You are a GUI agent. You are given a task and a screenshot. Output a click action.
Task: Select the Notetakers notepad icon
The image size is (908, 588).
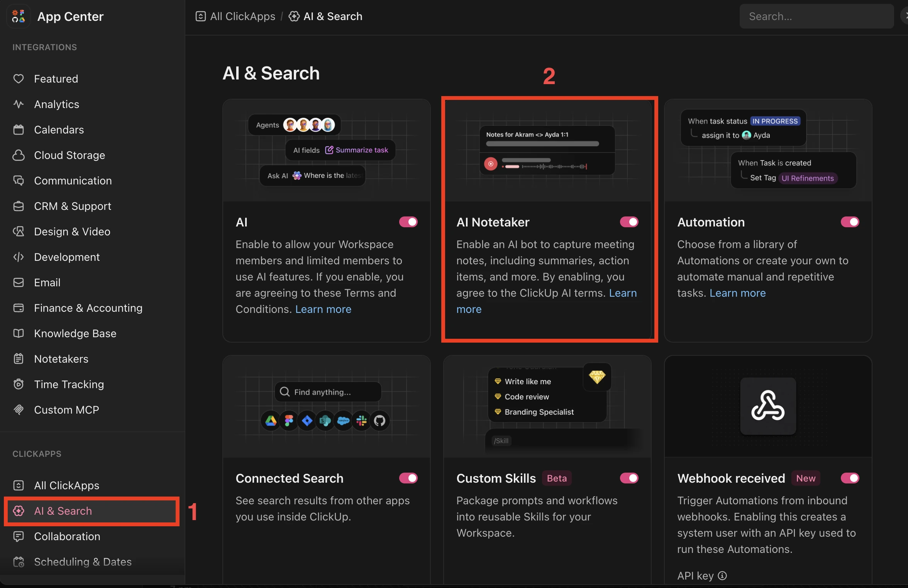pos(19,359)
